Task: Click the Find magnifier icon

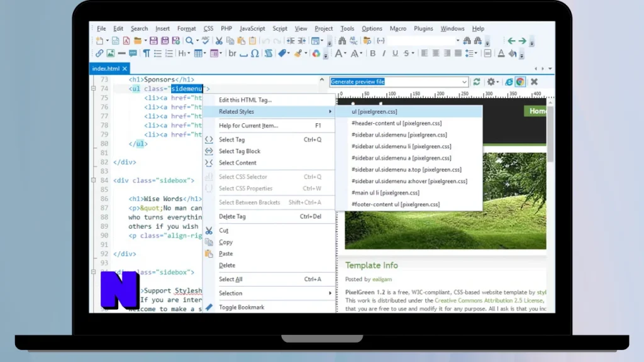Action: pyautogui.click(x=189, y=41)
